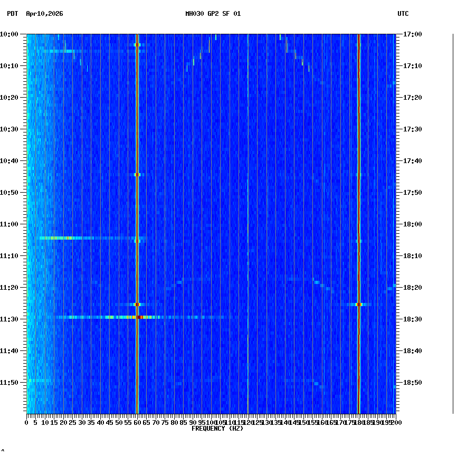
Task: Click the vertical amplitude scale bar on far right
Action: click(452, 222)
